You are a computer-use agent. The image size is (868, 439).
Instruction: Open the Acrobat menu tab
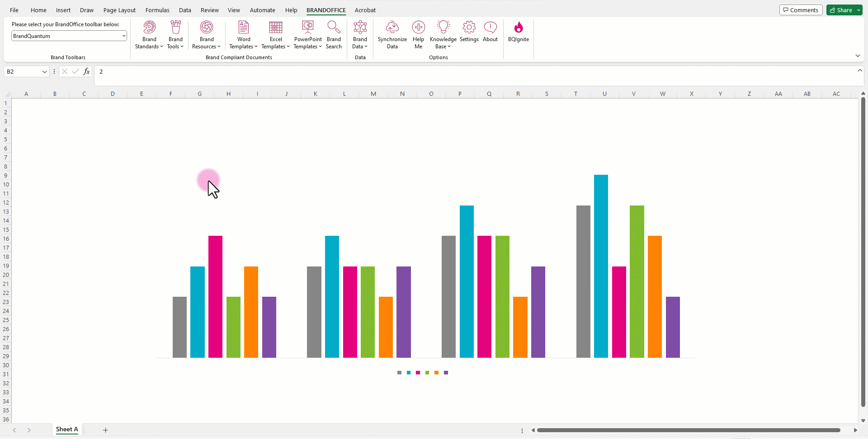[x=365, y=10]
